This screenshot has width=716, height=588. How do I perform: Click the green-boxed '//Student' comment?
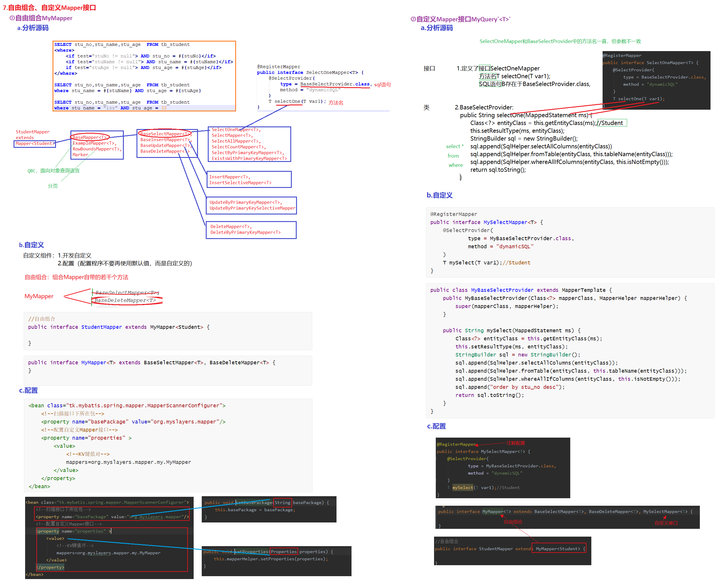(612, 123)
